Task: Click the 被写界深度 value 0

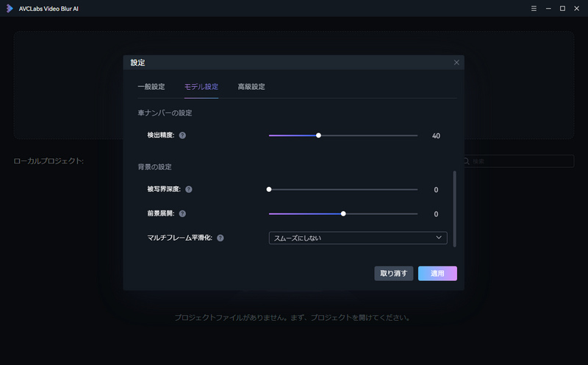Action: [x=436, y=190]
